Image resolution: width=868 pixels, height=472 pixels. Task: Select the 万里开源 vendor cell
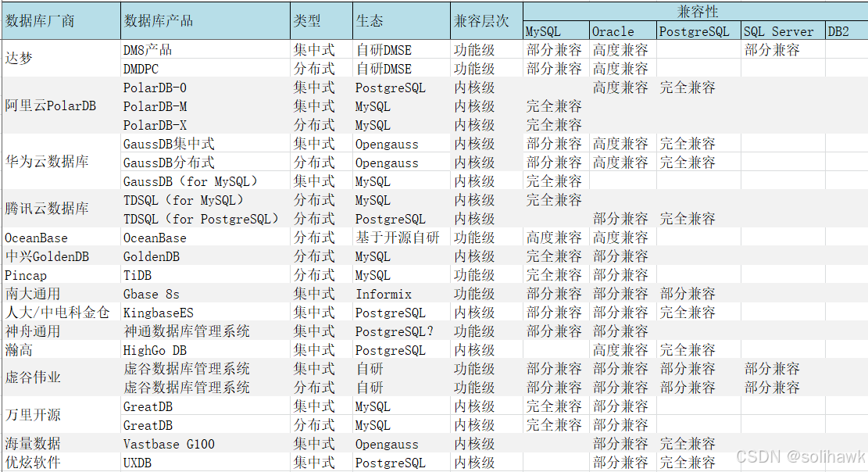point(61,415)
